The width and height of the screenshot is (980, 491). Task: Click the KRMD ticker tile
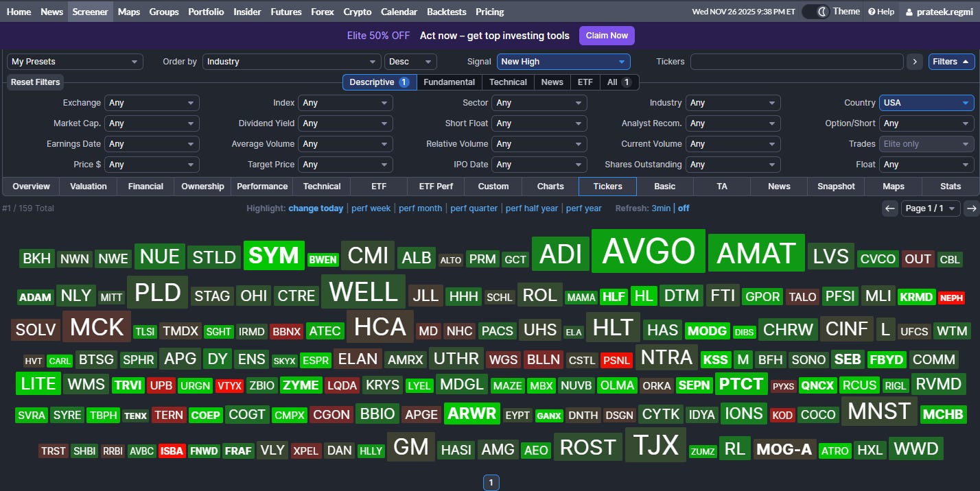(916, 297)
